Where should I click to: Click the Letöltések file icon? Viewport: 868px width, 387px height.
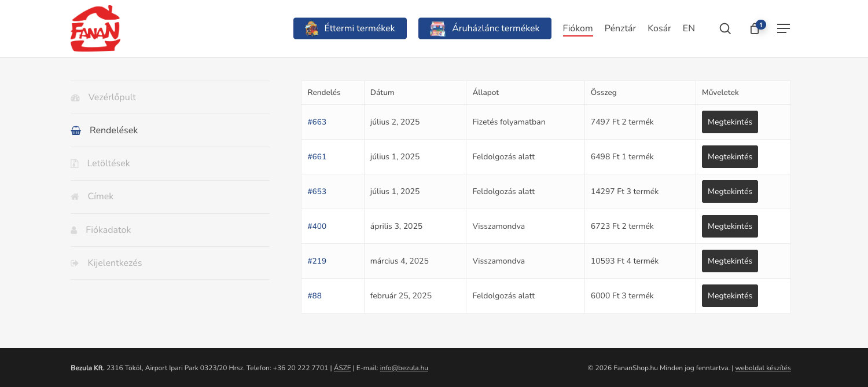click(x=75, y=163)
